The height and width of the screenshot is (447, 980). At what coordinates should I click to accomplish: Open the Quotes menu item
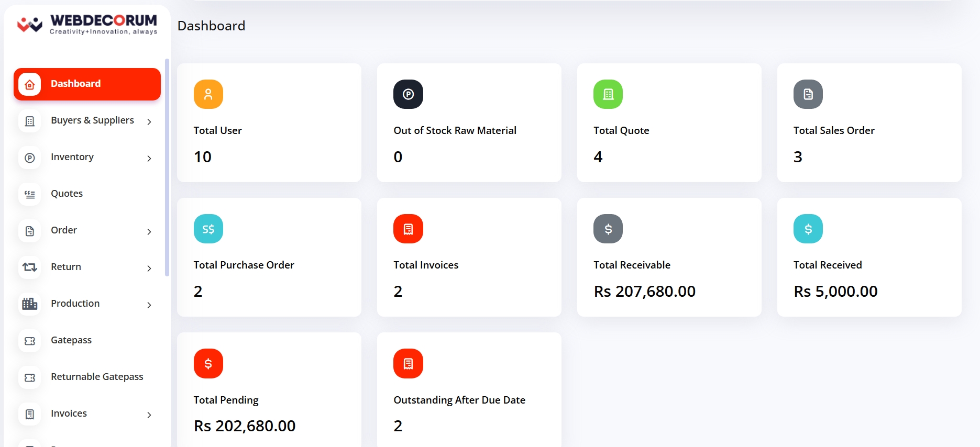[67, 194]
